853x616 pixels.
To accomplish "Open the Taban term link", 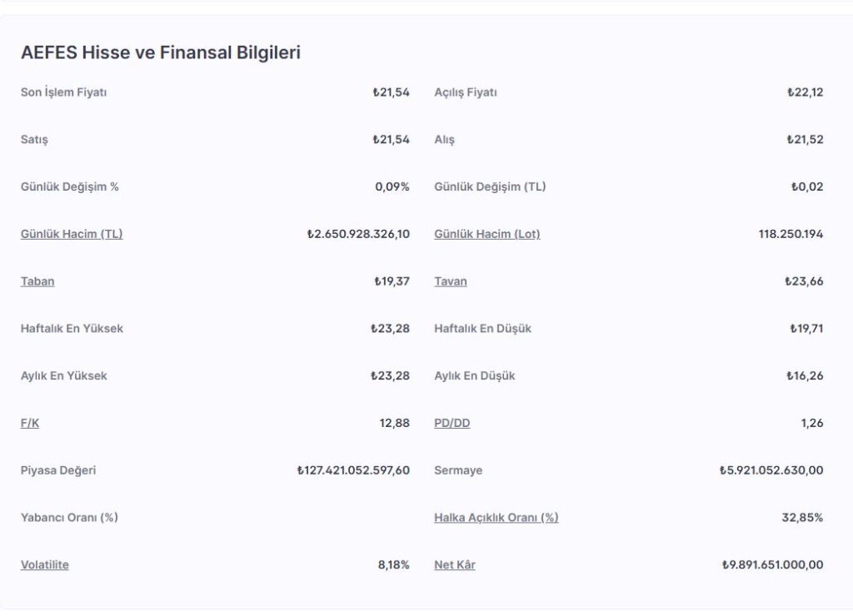I will tap(37, 281).
